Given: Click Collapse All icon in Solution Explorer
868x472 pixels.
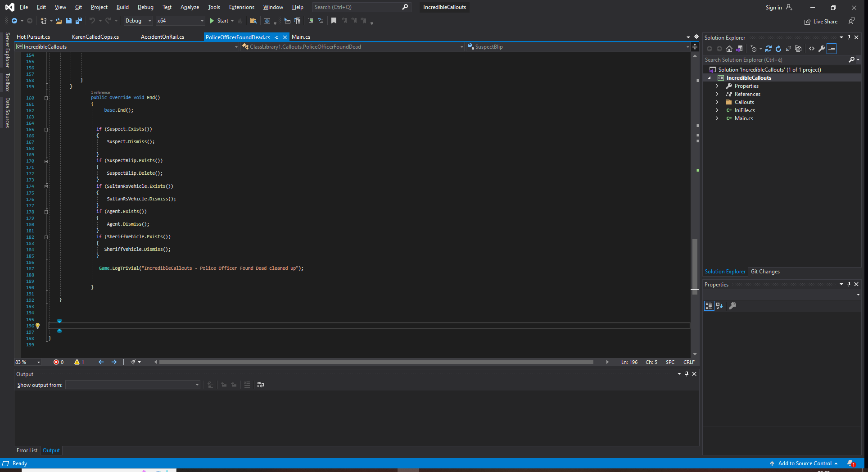Looking at the screenshot, I should click(x=788, y=49).
